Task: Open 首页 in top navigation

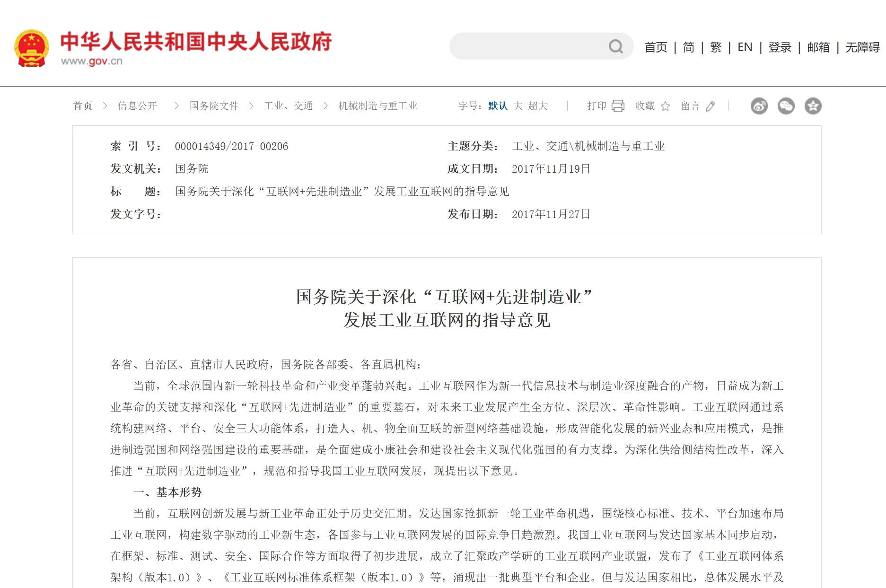Action: 656,47
